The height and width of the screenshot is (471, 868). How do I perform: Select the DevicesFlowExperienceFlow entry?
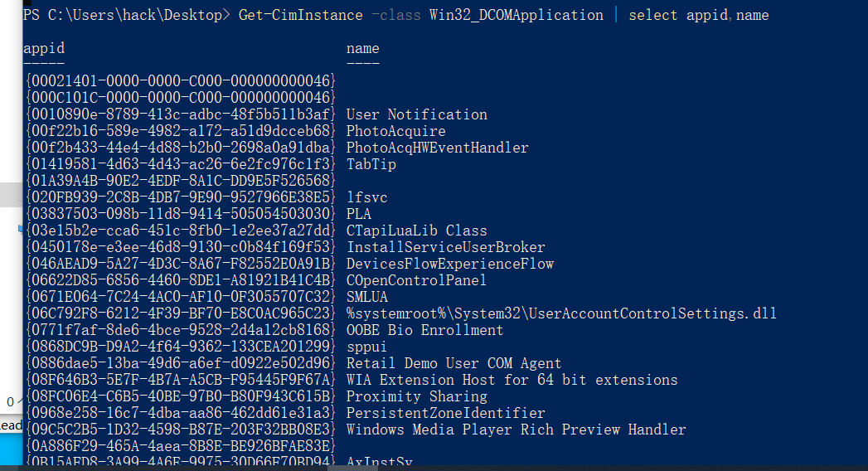click(x=449, y=264)
